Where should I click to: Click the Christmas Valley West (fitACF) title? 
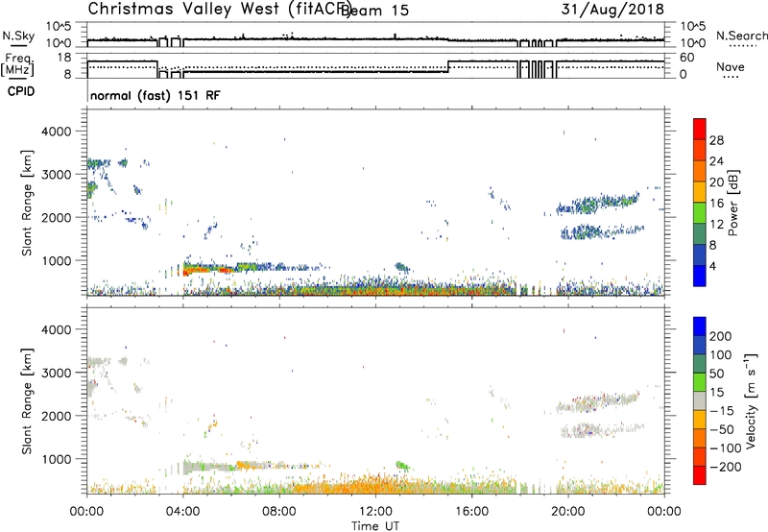[x=219, y=10]
